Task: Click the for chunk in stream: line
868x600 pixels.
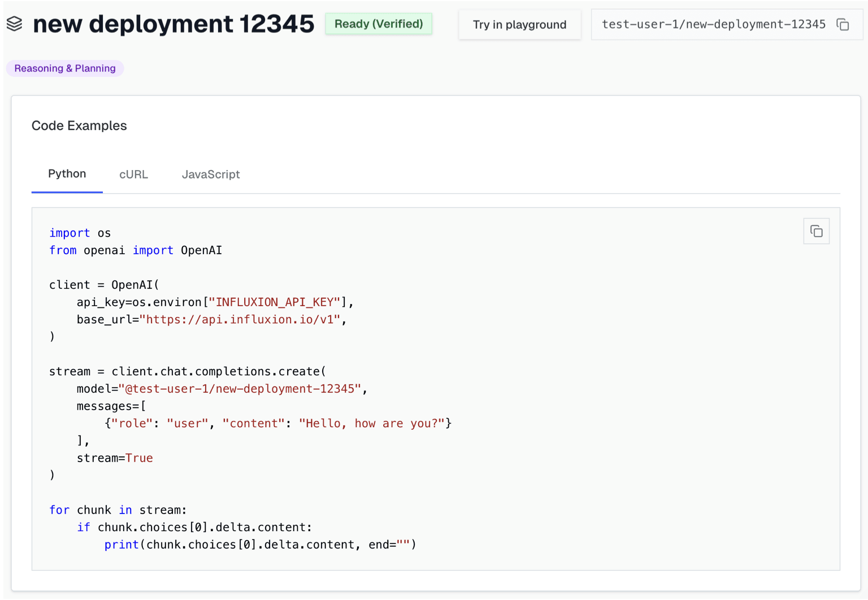Action: [x=118, y=510]
